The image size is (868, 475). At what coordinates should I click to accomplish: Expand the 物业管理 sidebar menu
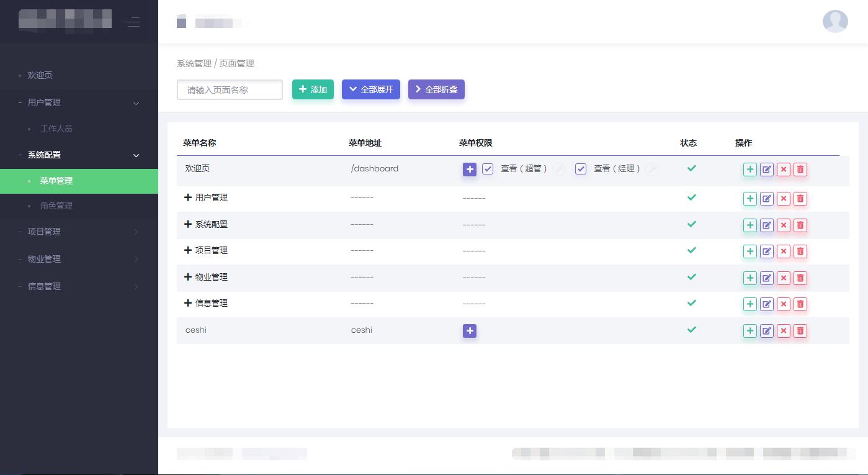point(79,259)
